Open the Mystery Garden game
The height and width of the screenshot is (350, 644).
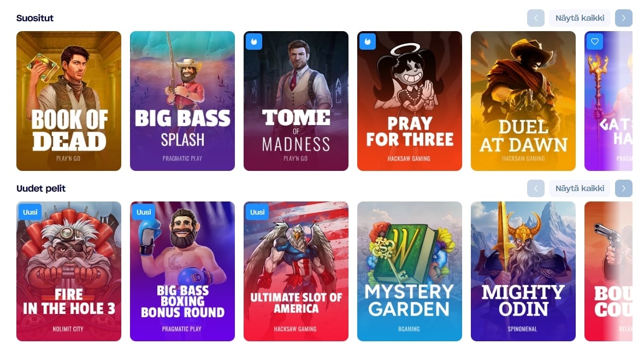pos(410,271)
